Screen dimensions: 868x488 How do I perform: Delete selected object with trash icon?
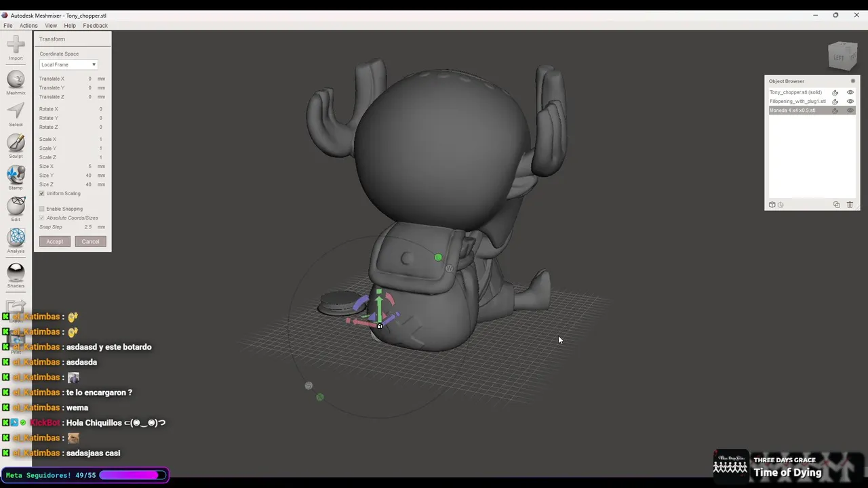850,205
